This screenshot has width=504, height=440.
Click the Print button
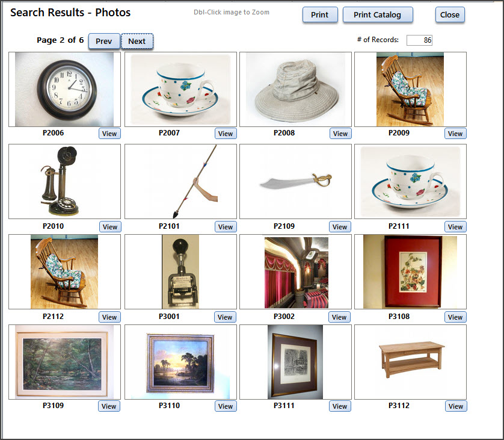[x=320, y=15]
